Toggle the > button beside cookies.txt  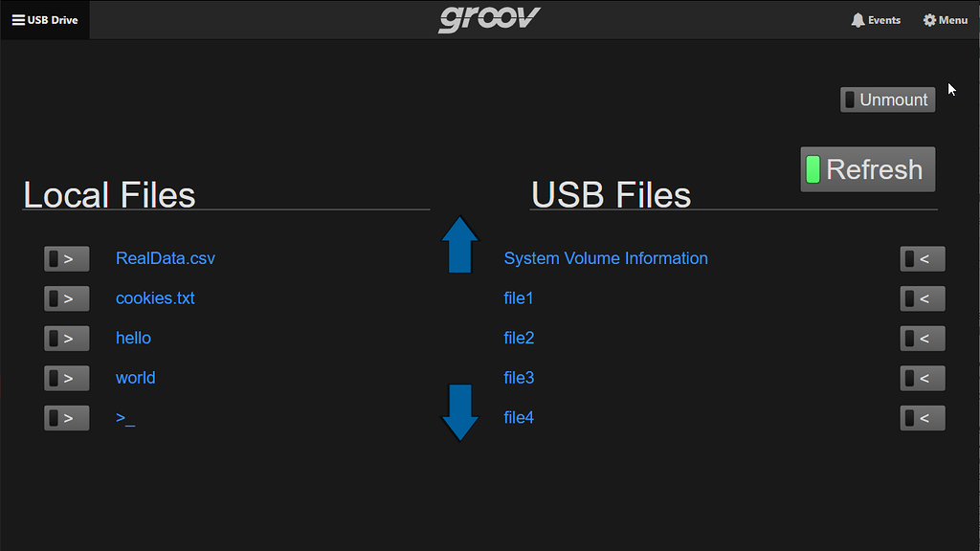[66, 298]
